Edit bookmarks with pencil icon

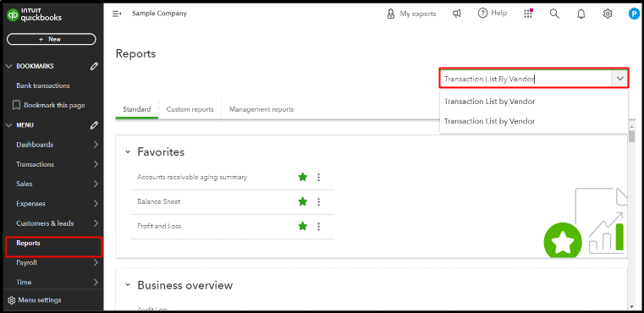[x=94, y=66]
